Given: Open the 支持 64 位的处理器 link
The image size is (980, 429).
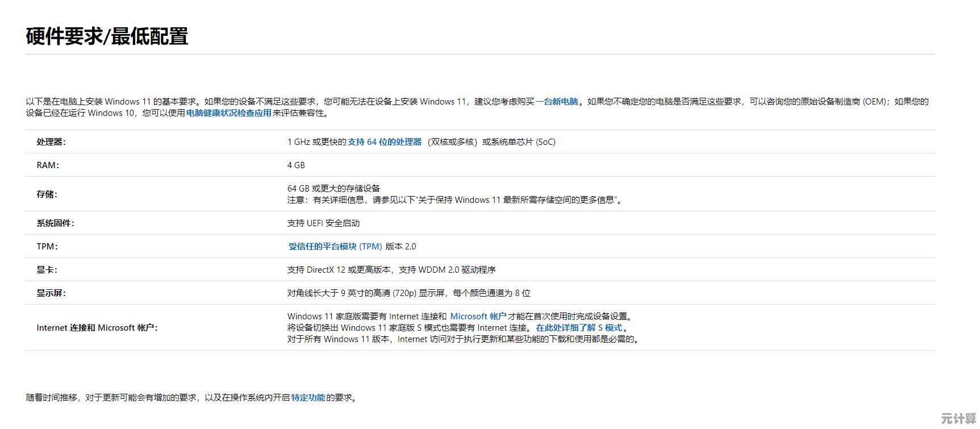Looking at the screenshot, I should 385,142.
